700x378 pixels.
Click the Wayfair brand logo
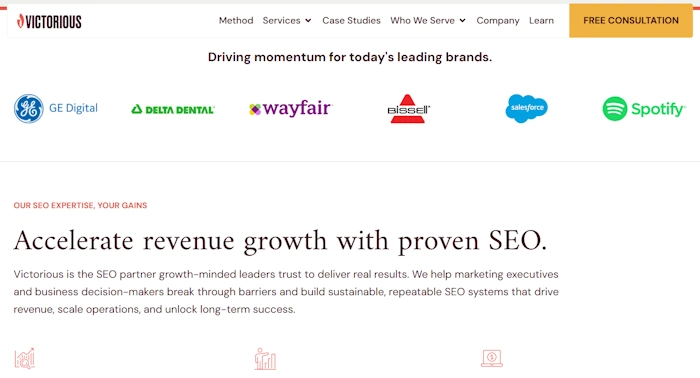[x=291, y=108]
